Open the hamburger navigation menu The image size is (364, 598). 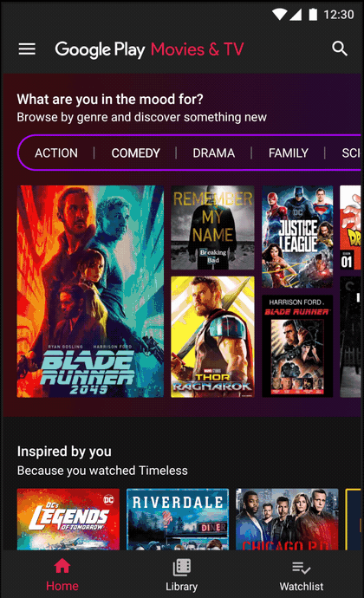tap(27, 49)
